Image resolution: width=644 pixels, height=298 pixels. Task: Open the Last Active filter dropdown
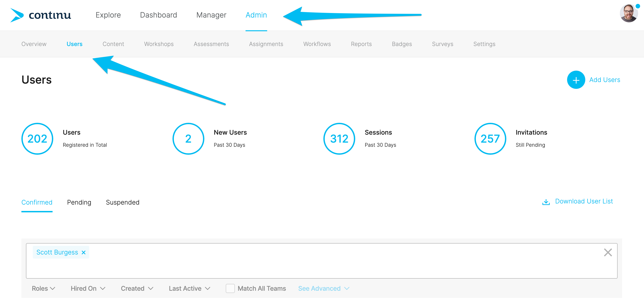point(189,288)
